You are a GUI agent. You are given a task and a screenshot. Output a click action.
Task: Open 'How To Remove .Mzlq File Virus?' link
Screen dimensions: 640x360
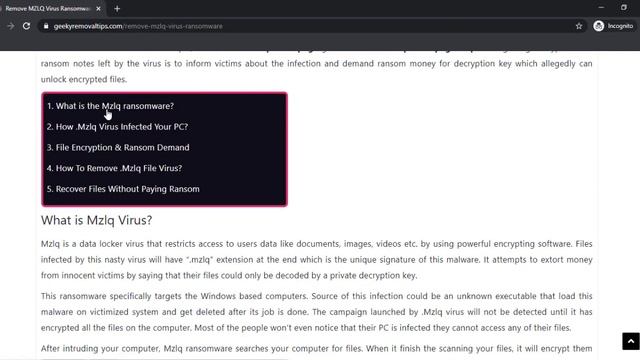point(114,168)
